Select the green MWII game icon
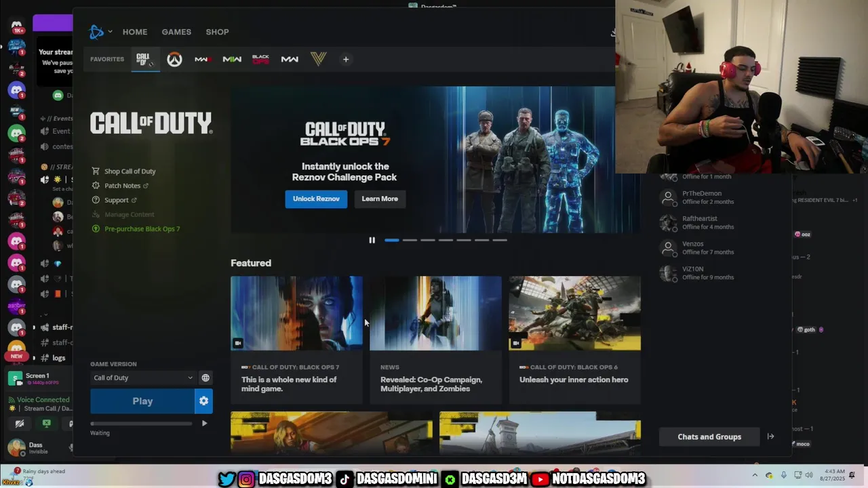Viewport: 868px width, 488px height. point(232,60)
